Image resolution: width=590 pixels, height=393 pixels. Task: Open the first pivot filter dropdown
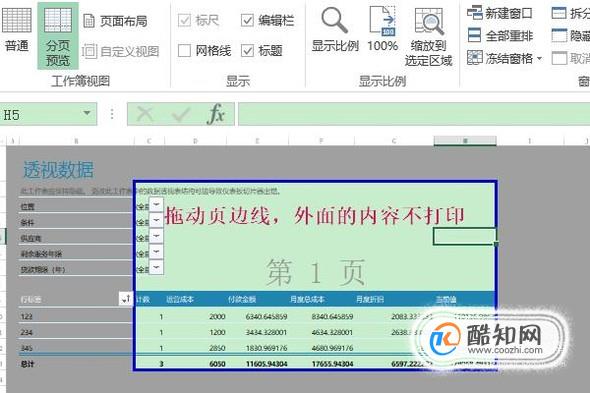(x=156, y=204)
